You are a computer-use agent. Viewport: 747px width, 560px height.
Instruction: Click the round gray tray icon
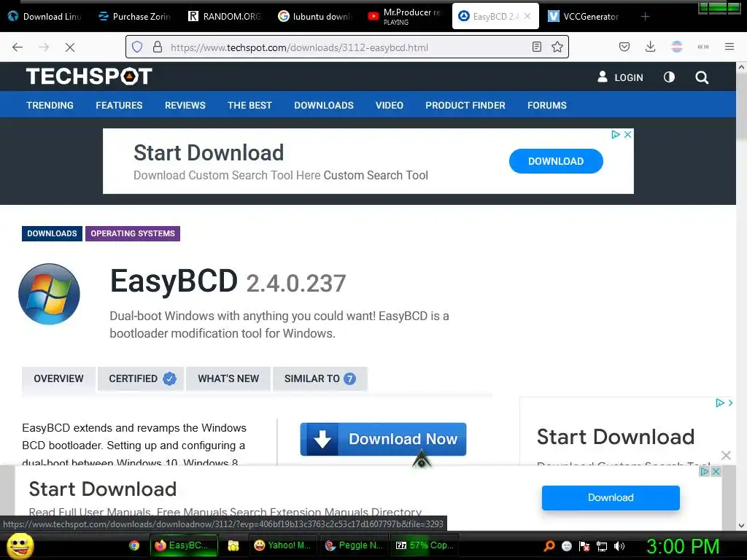pyautogui.click(x=566, y=546)
